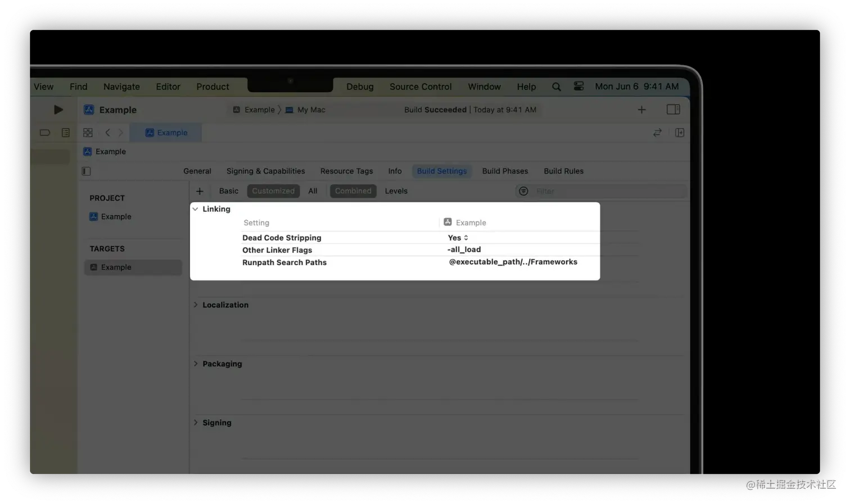Click the filter icon in search field
850x504 pixels.
523,191
